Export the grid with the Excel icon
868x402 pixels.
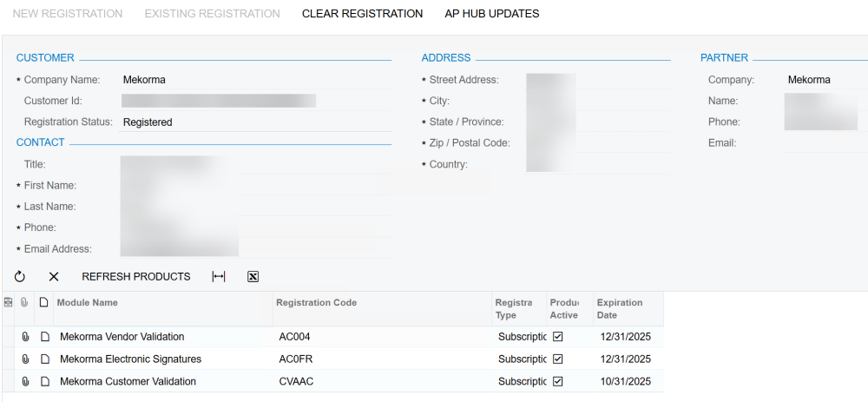[x=253, y=276]
